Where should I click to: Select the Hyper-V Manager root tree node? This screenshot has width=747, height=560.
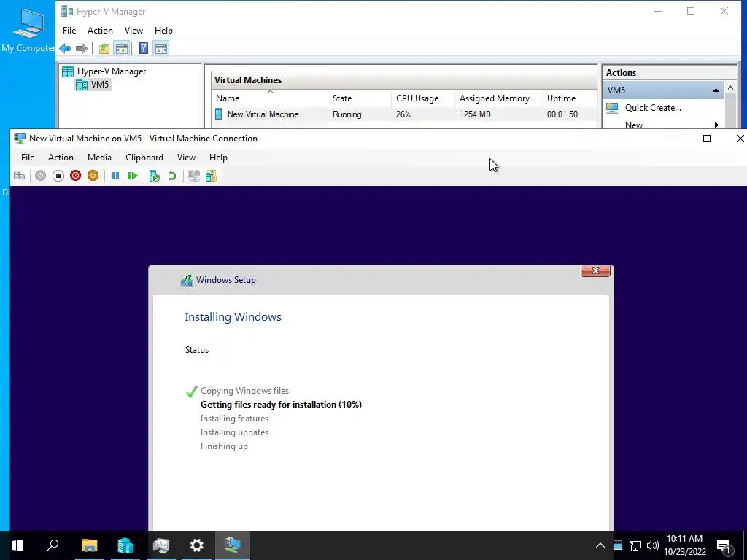coord(104,71)
